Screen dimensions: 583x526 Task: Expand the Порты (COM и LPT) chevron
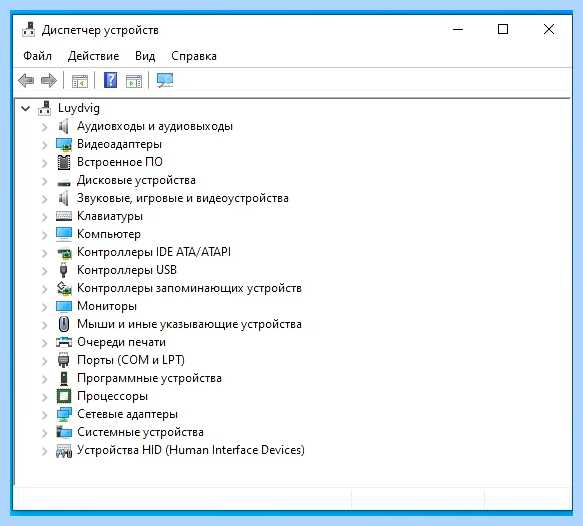coord(44,361)
